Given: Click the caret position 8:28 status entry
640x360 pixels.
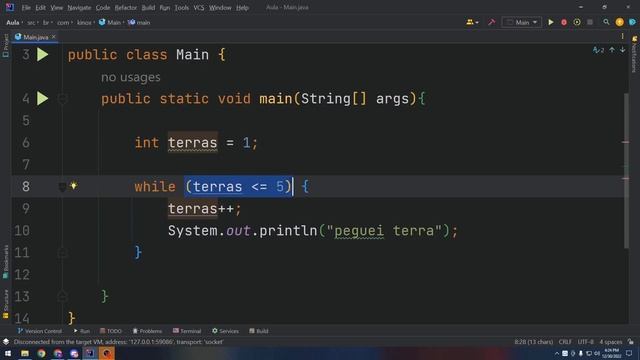Looking at the screenshot, I should tap(533, 342).
